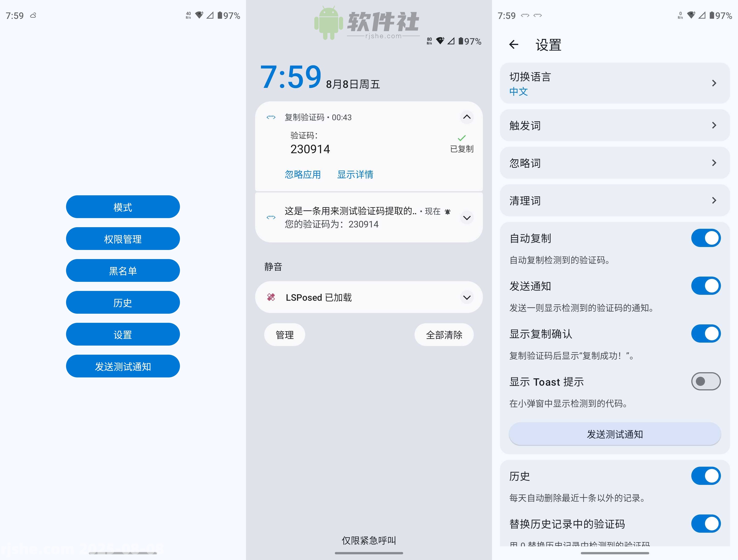The height and width of the screenshot is (560, 738).
Task: Tap the battery icon showing 97%
Action: (220, 15)
